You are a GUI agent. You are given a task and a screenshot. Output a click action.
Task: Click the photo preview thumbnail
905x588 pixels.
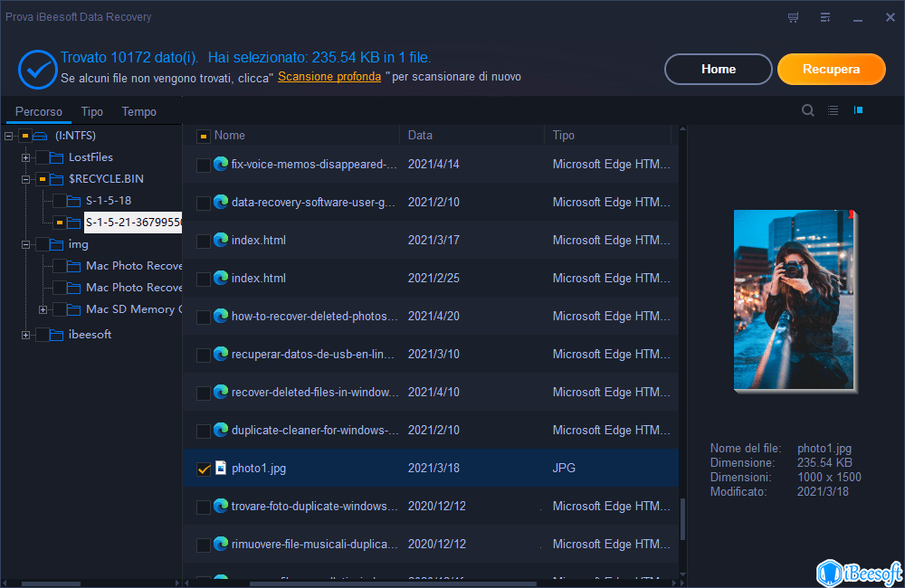[x=794, y=299]
